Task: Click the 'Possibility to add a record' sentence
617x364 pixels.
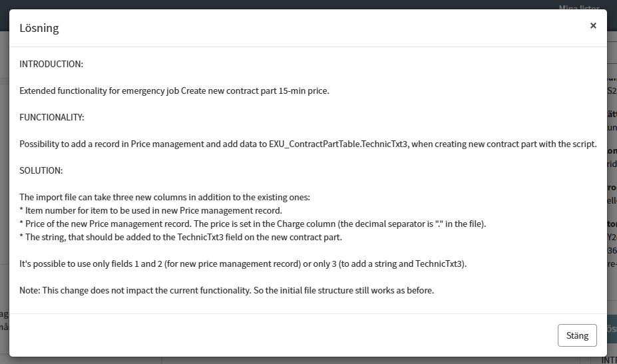Action: (x=73, y=144)
